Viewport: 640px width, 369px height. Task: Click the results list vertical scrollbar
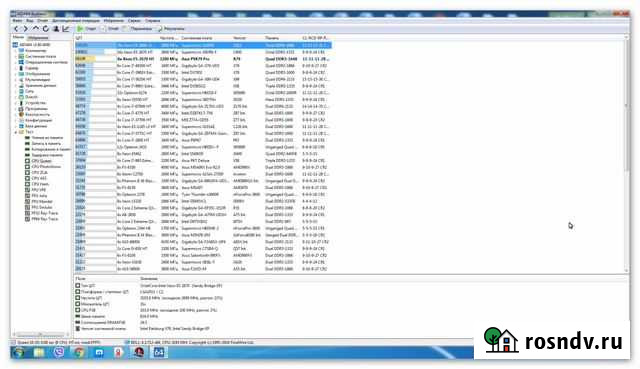point(627,154)
